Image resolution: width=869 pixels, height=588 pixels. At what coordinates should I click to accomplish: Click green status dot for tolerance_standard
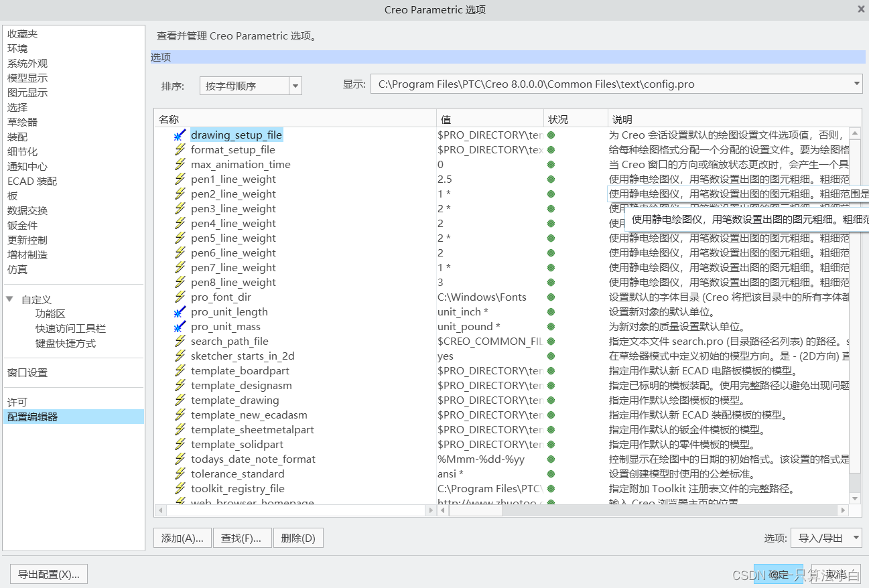point(551,474)
